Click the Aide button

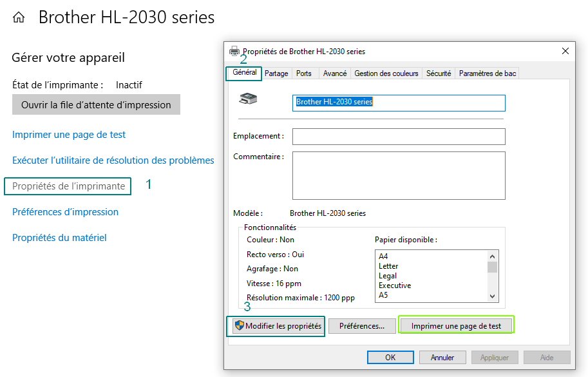(547, 358)
